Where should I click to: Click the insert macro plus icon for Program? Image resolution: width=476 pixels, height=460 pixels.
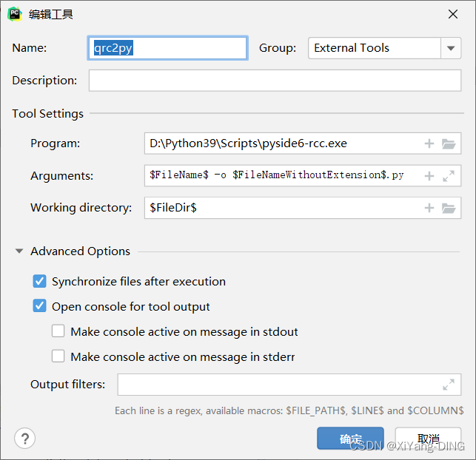click(429, 143)
